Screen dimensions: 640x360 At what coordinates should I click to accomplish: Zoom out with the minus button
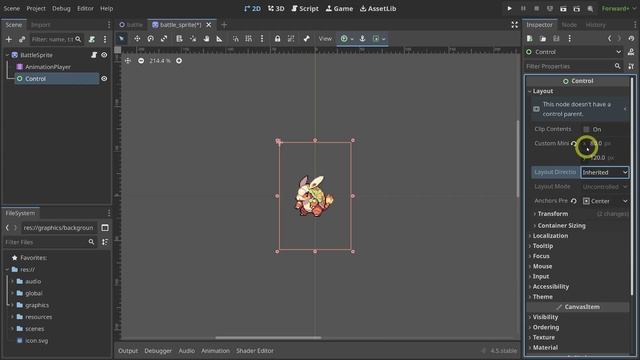[141, 60]
